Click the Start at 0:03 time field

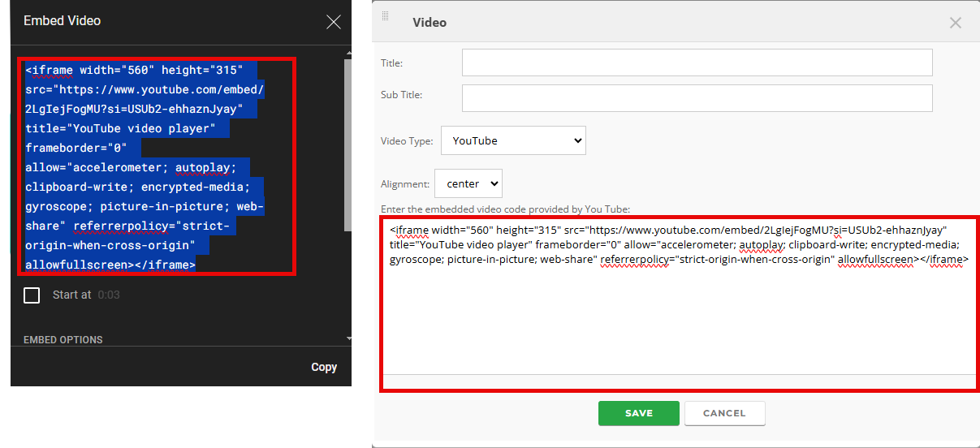tap(109, 295)
